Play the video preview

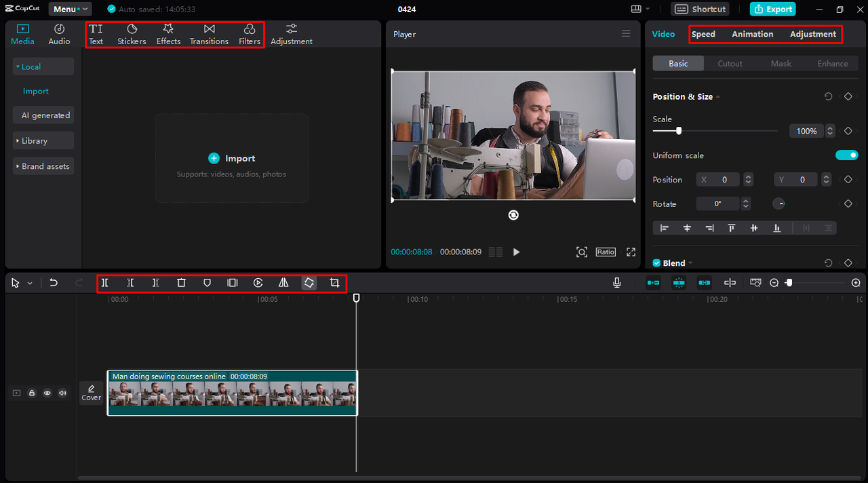click(x=516, y=252)
